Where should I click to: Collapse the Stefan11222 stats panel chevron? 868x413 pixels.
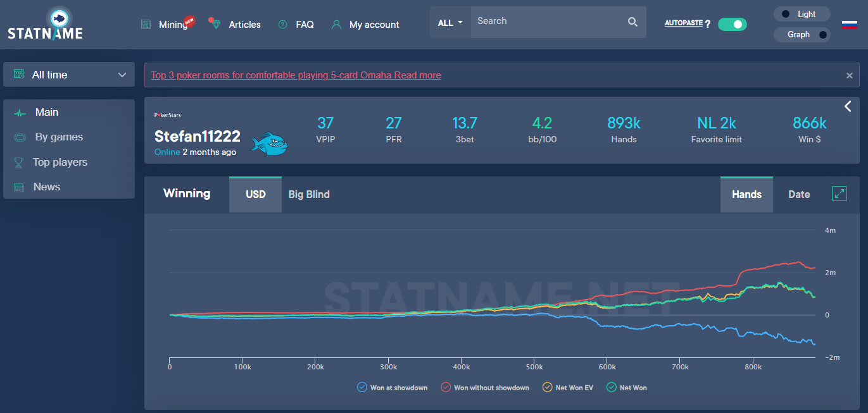(x=848, y=106)
